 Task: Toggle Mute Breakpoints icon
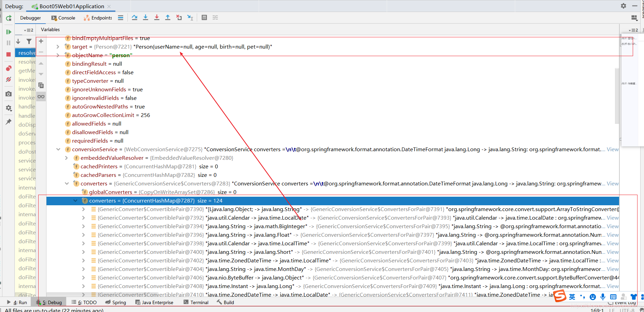click(x=9, y=79)
